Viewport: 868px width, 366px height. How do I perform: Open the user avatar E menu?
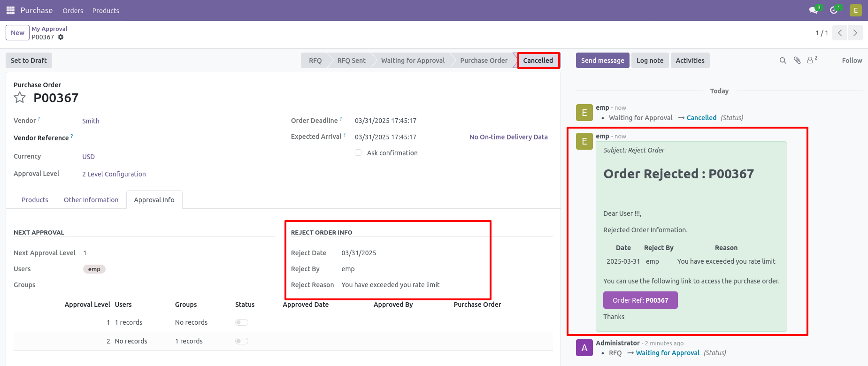(x=856, y=10)
